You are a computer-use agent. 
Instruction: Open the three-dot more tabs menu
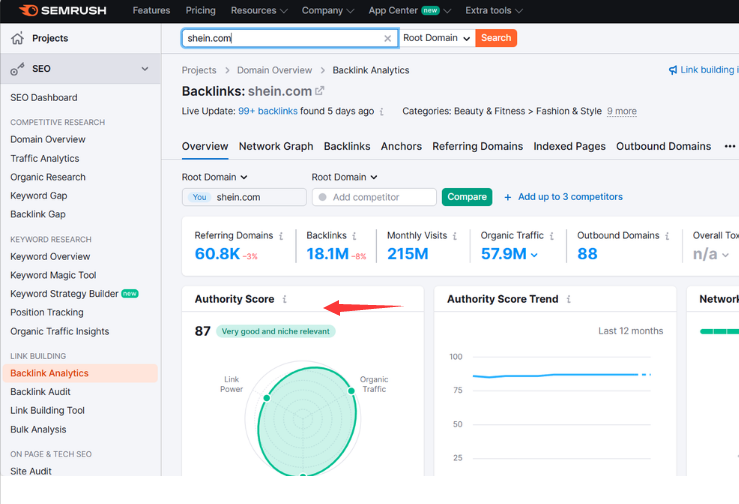click(730, 146)
